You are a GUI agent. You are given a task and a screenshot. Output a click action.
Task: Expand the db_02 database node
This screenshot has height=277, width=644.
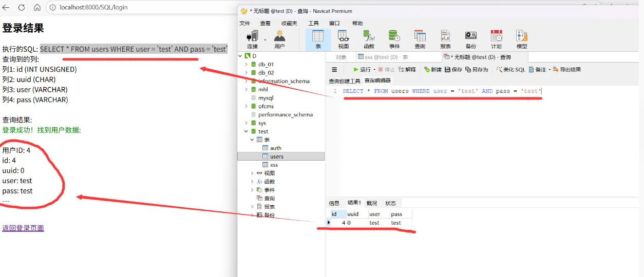(246, 73)
